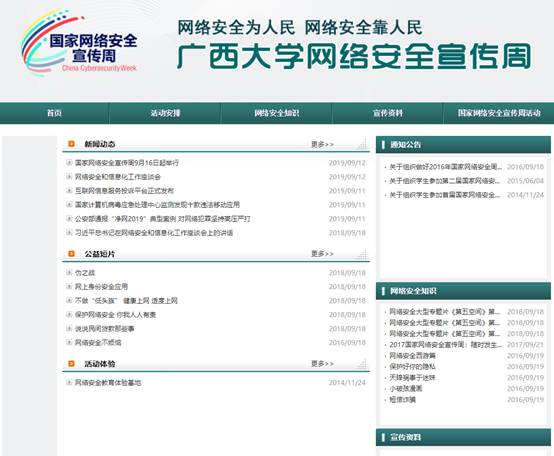The width and height of the screenshot is (554, 456).
Task: Open the 首页 navigation item
Action: [54, 113]
